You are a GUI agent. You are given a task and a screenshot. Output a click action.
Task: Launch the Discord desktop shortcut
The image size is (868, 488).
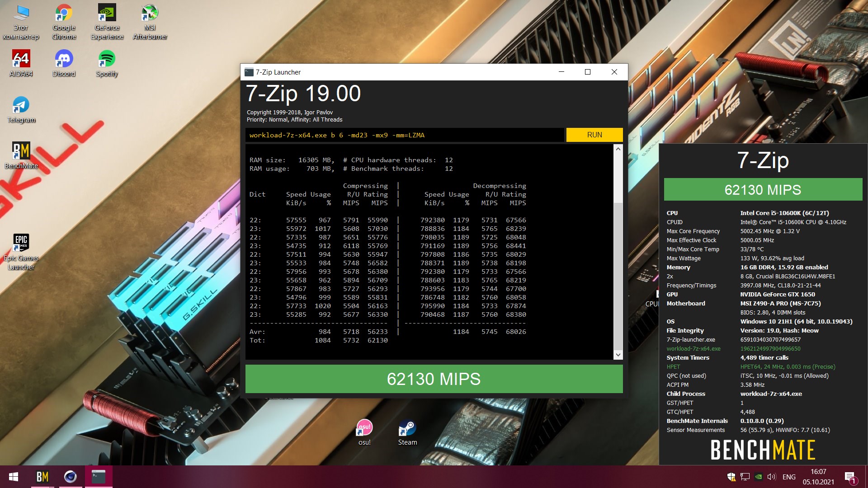(64, 63)
